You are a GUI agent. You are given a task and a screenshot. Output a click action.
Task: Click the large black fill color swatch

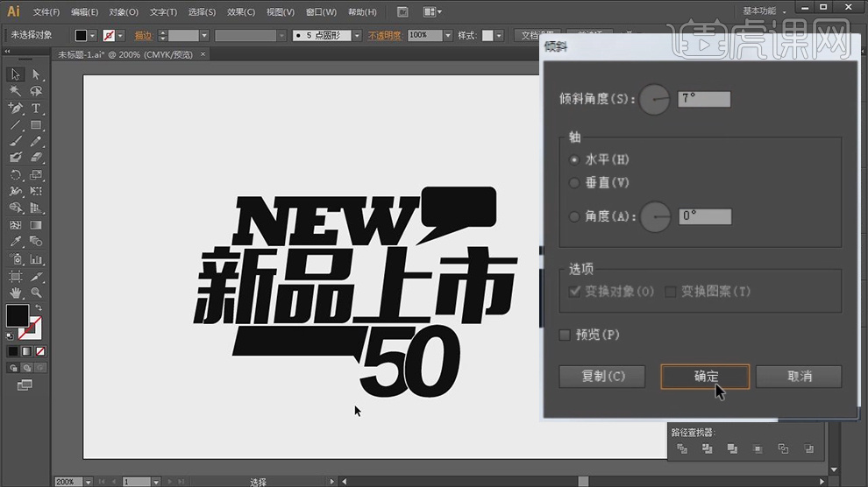(x=18, y=315)
